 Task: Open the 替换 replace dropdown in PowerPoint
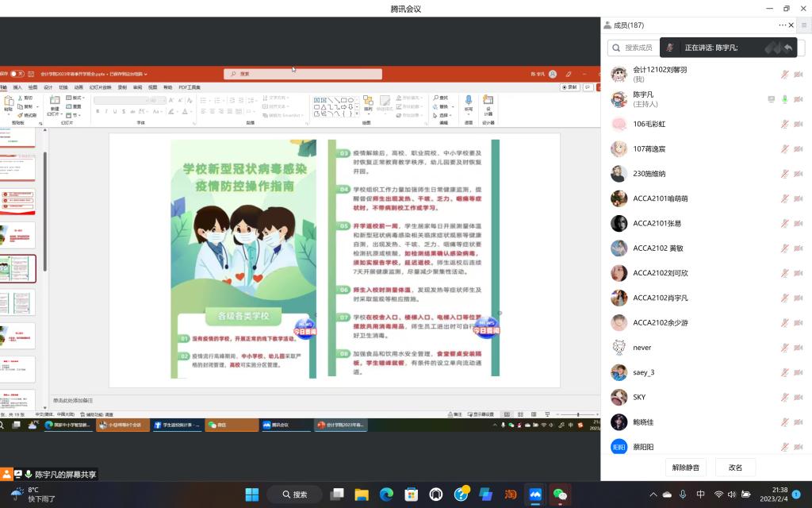click(442, 106)
